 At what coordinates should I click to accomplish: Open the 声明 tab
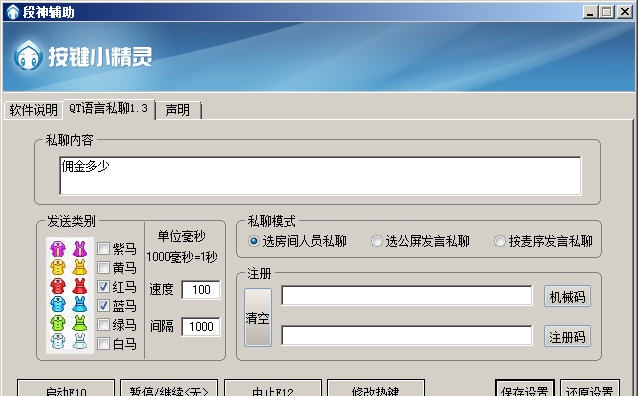click(178, 110)
